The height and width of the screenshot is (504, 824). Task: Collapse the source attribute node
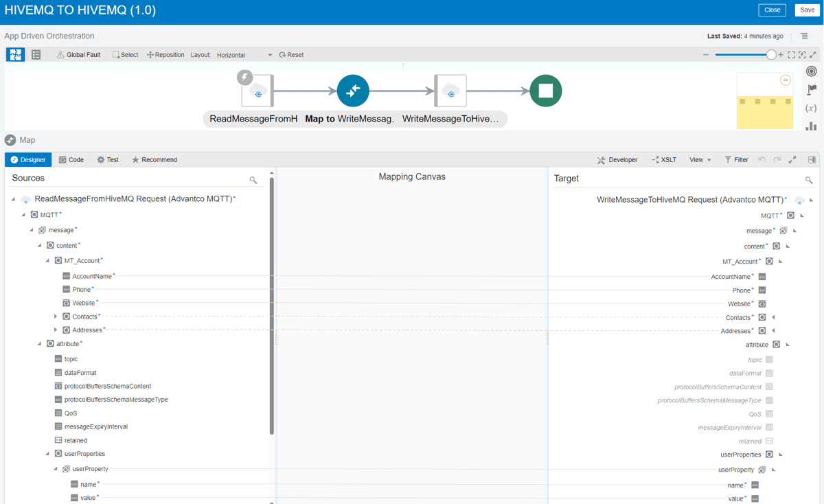pos(39,344)
